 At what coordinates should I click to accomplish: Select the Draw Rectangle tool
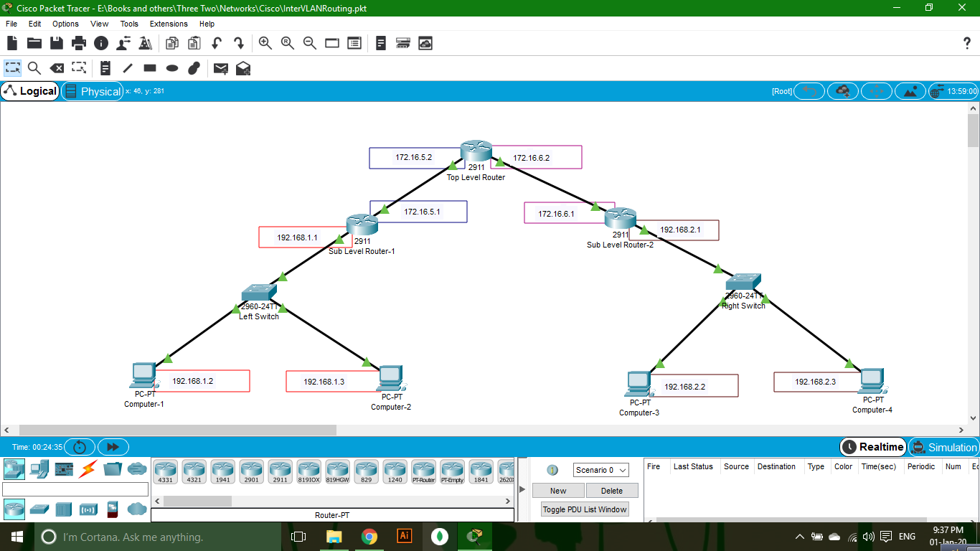pyautogui.click(x=150, y=68)
